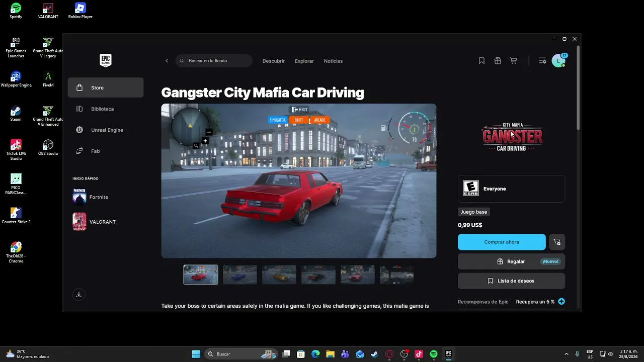The width and height of the screenshot is (644, 362).
Task: Open the shopping cart in the header
Action: 514,61
